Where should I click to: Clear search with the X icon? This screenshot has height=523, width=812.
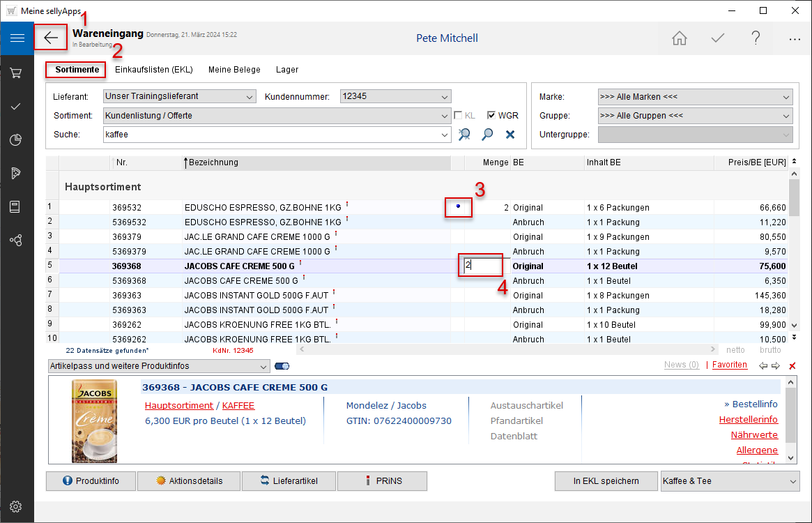point(510,135)
